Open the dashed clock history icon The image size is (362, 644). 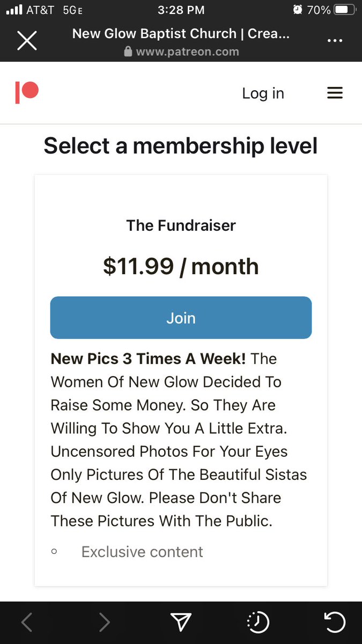(x=258, y=623)
